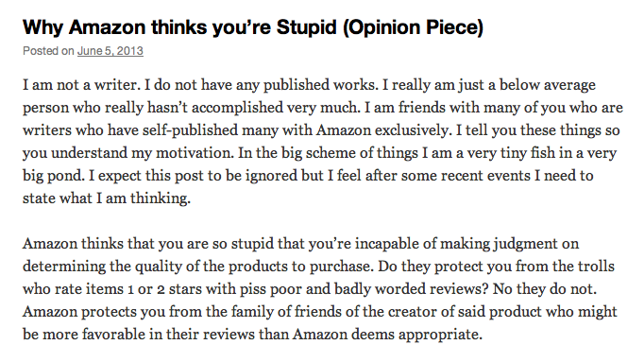
Task: Click the word "accomplished" in first paragraph
Action: pyautogui.click(x=237, y=108)
